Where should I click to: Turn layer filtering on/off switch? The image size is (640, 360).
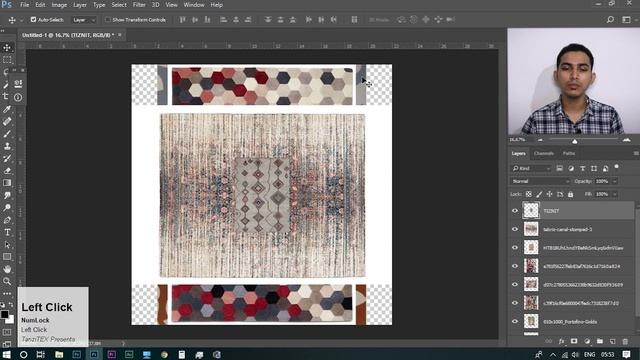point(617,167)
